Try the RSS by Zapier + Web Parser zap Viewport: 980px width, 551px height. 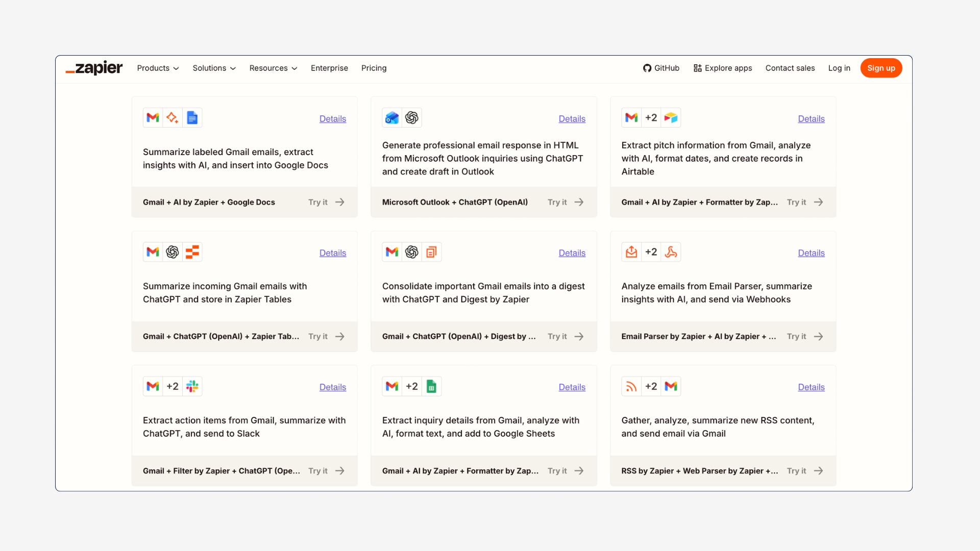805,470
